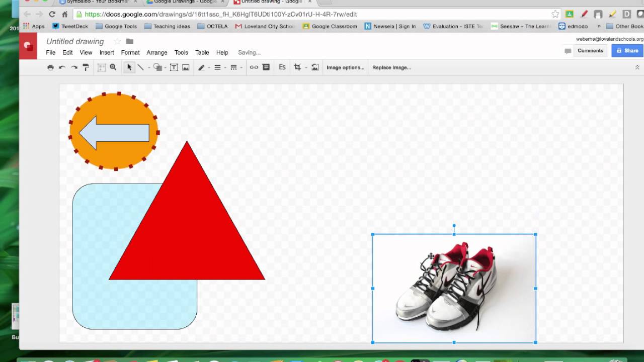
Task: Open the paint format tool
Action: click(86, 67)
